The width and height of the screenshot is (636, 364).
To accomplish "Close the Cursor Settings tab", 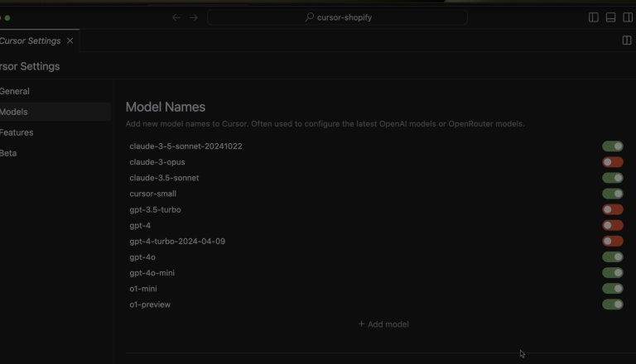I will (x=70, y=41).
